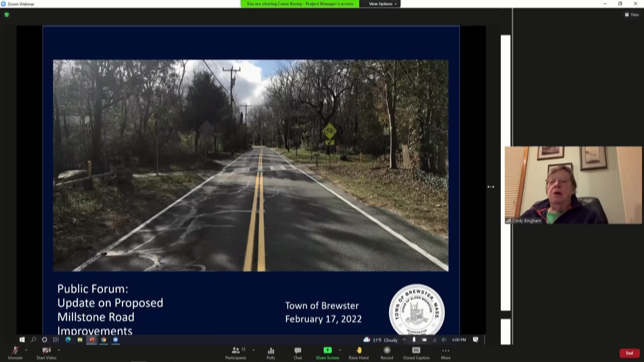Screen dimensions: 644x362
Task: Click the Town of Brewster seal on slide
Action: 417,309
